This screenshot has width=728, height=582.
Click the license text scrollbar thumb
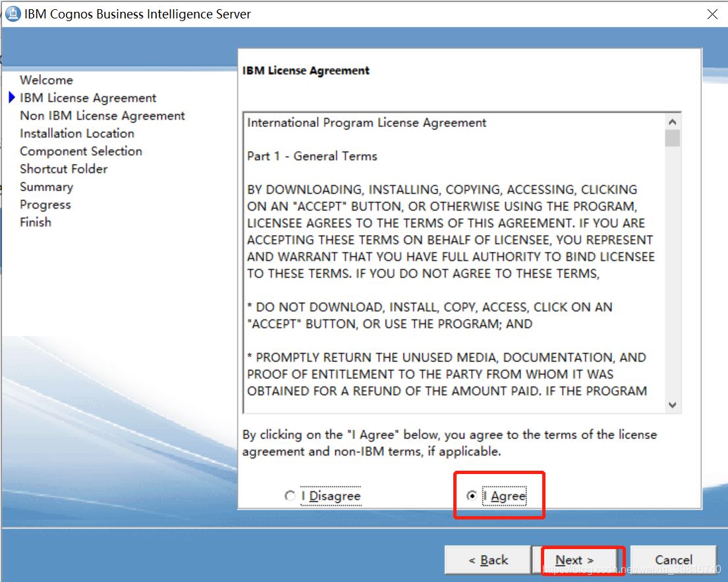(x=672, y=138)
